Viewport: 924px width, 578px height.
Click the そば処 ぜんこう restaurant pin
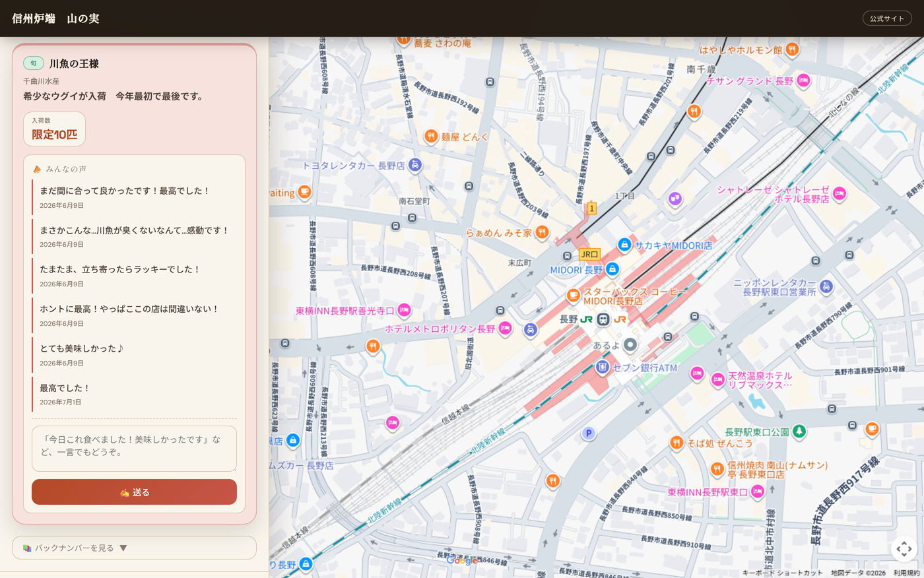676,443
